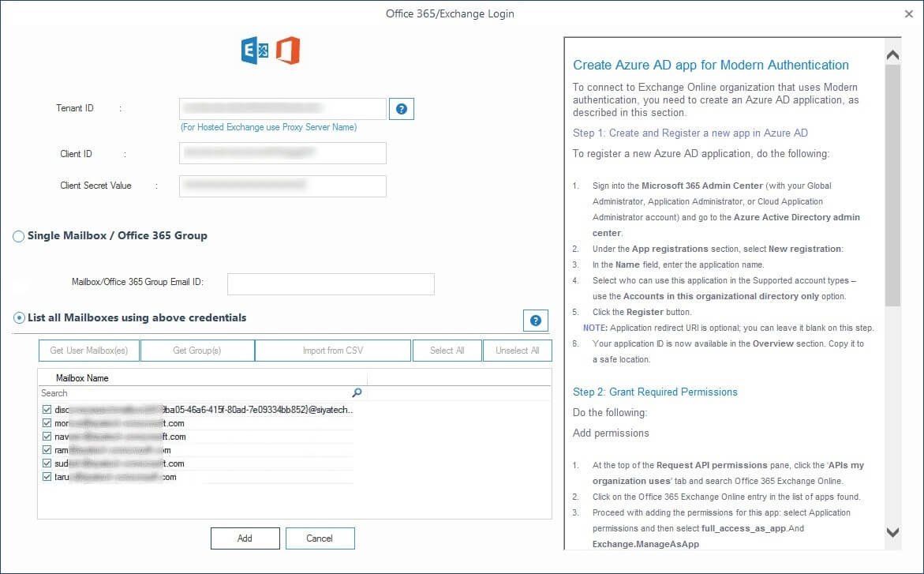This screenshot has height=574, width=924.
Task: Click Select All mailboxes button
Action: coord(447,351)
